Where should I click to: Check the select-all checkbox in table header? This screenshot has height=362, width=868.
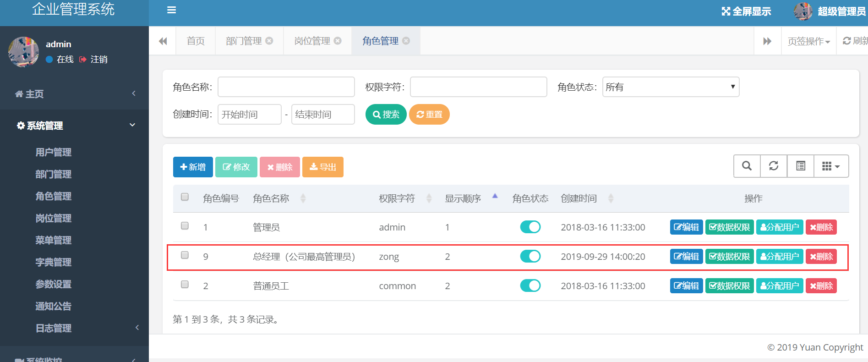185,197
